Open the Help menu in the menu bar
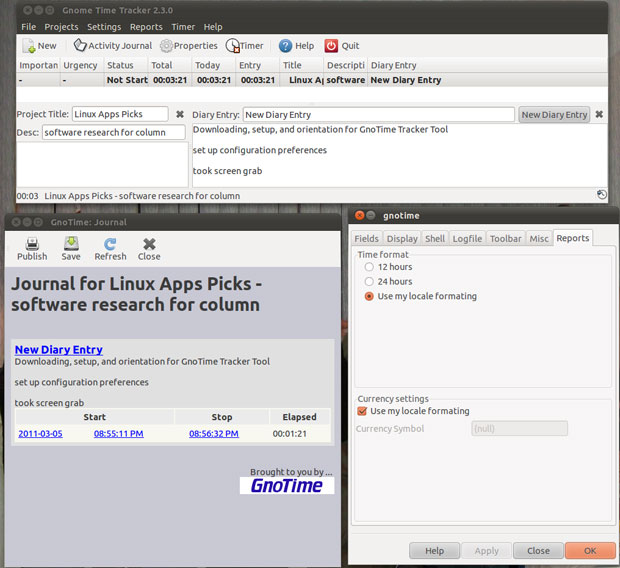This screenshot has height=568, width=620. 213,27
